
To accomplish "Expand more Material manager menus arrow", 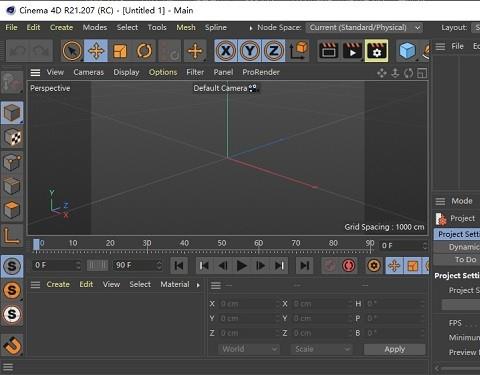I will pyautogui.click(x=198, y=285).
